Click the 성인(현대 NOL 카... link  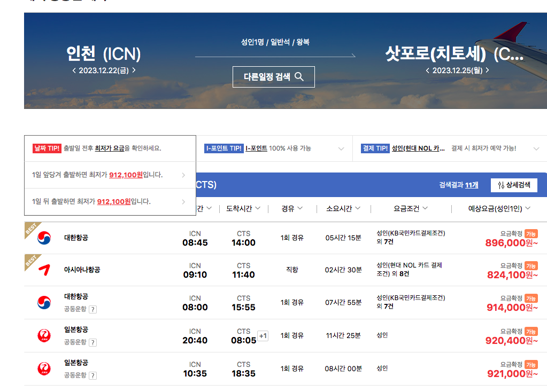tap(418, 148)
